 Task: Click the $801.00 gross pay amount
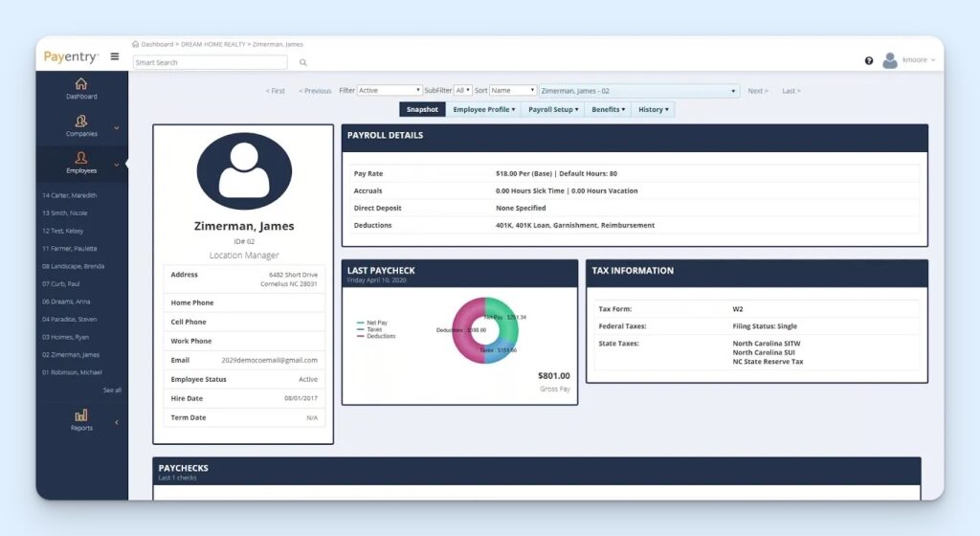pos(554,376)
